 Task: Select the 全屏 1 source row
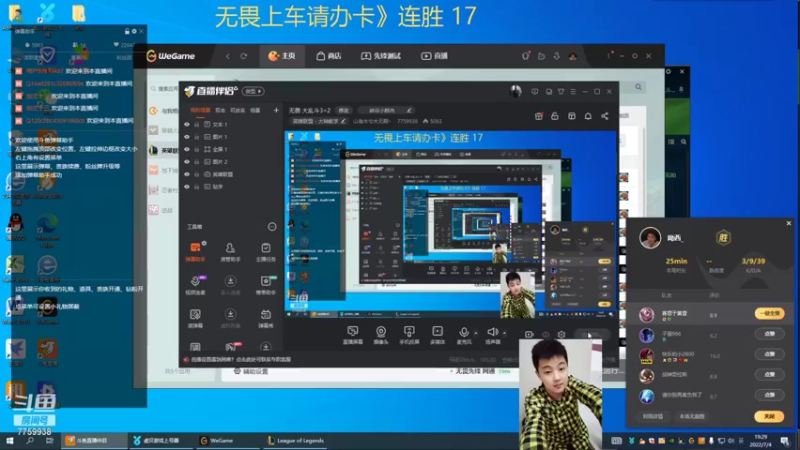tap(229, 149)
